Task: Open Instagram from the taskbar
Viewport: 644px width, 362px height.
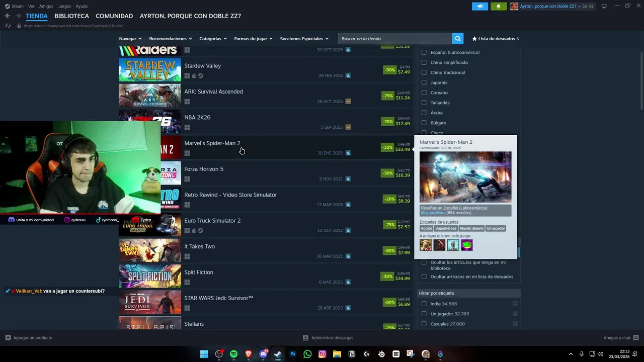Action: [x=322, y=354]
